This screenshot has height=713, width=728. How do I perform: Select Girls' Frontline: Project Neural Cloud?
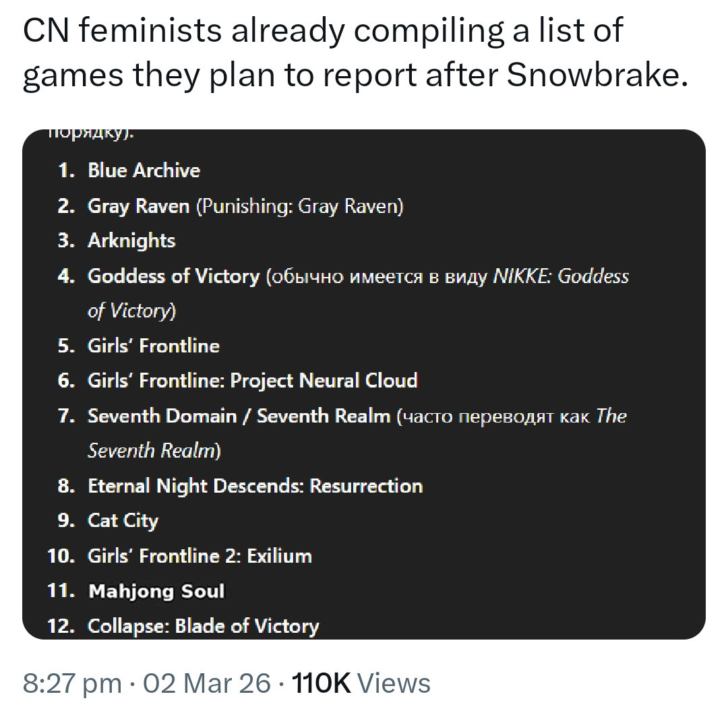pos(252,381)
